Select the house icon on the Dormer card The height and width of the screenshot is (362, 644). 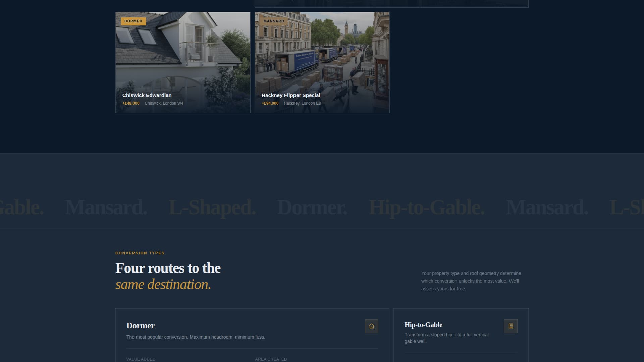tap(371, 326)
